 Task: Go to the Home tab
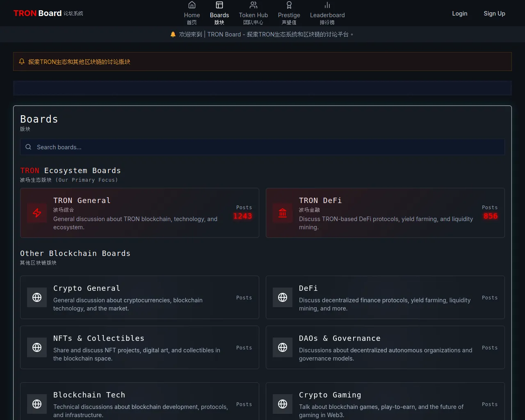click(192, 13)
